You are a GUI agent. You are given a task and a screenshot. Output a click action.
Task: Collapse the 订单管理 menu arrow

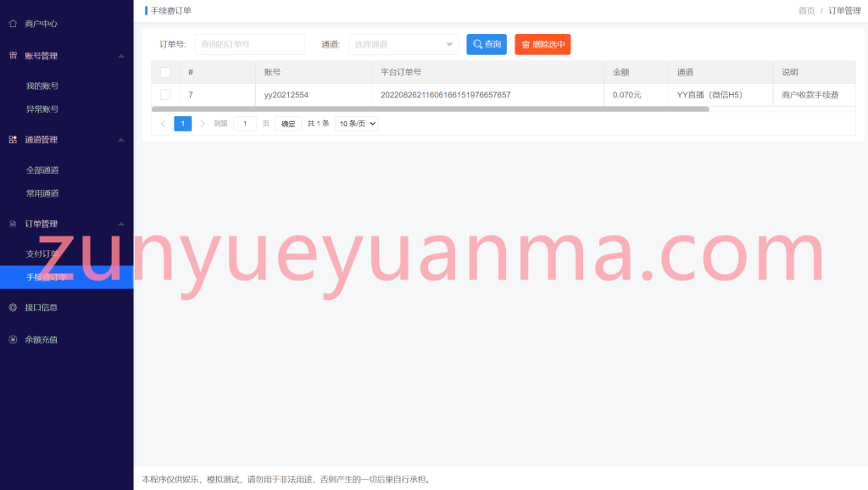point(121,225)
